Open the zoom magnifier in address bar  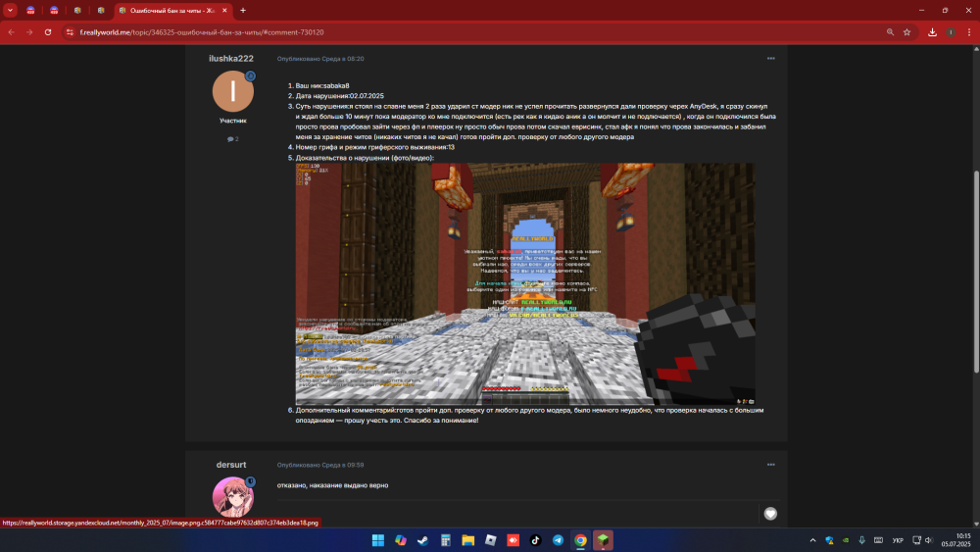[890, 32]
